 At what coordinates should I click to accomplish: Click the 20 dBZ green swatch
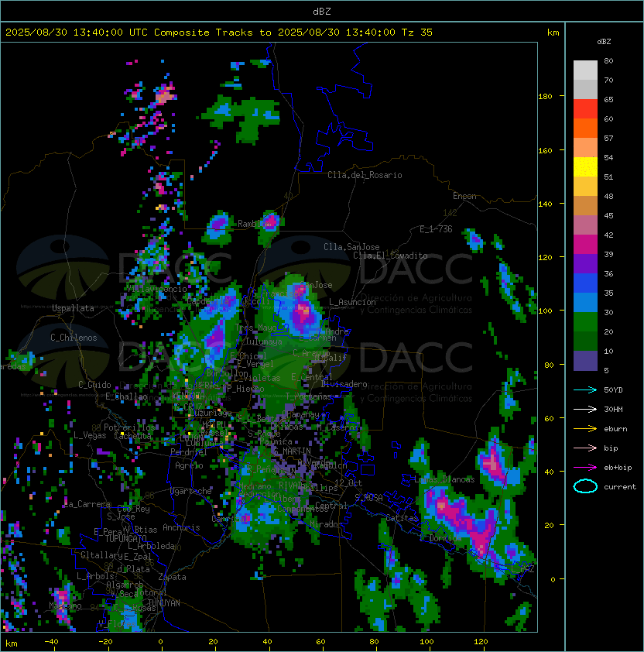click(585, 322)
